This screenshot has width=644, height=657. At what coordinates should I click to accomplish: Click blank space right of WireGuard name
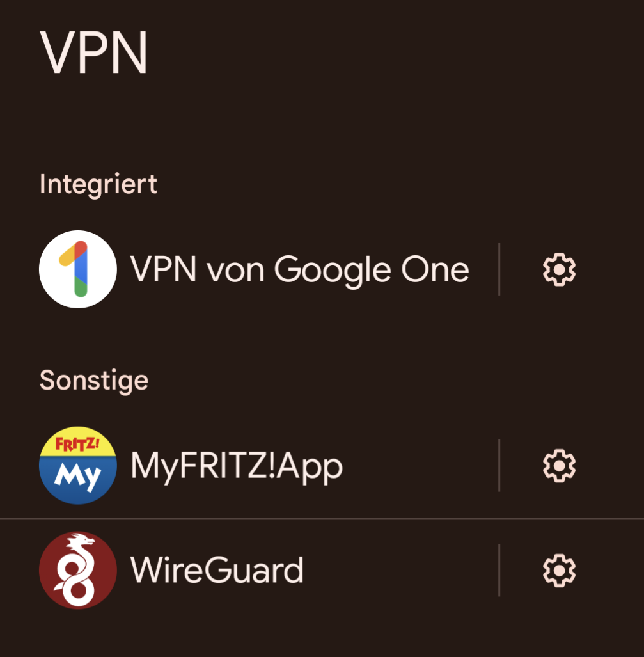[x=400, y=570]
